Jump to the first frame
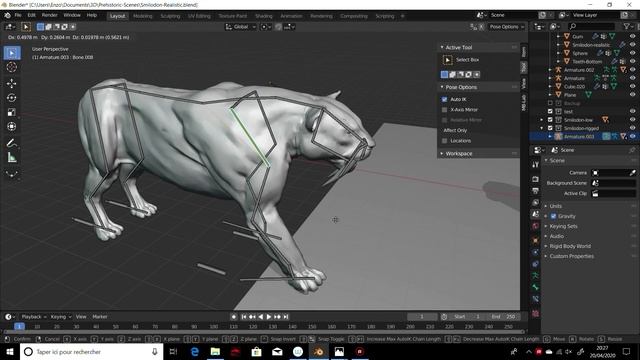640x360 pixels. tap(244, 317)
